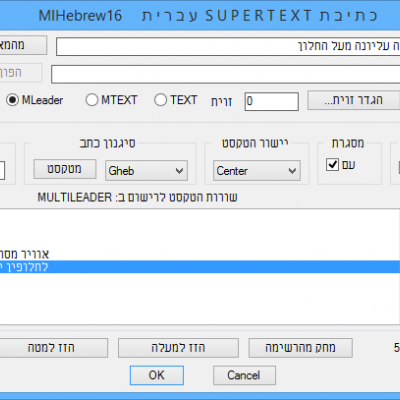Screen dimensions: 400x400
Task: Click the מטקסט button
Action: pyautogui.click(x=65, y=169)
